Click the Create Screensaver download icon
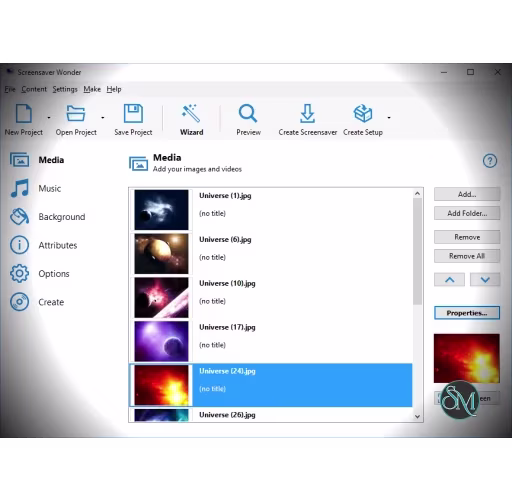 click(307, 113)
